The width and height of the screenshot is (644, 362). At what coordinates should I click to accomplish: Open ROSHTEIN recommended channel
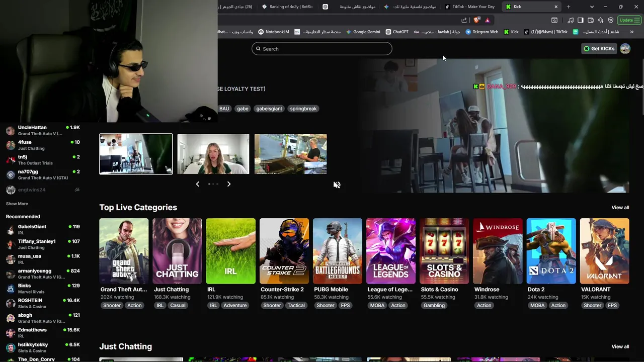pos(43,303)
